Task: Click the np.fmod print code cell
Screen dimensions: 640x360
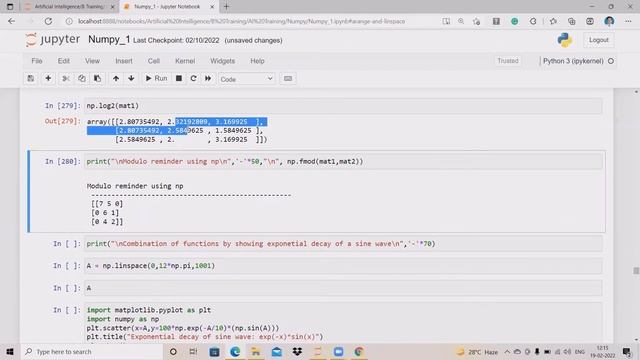Action: [x=343, y=161]
